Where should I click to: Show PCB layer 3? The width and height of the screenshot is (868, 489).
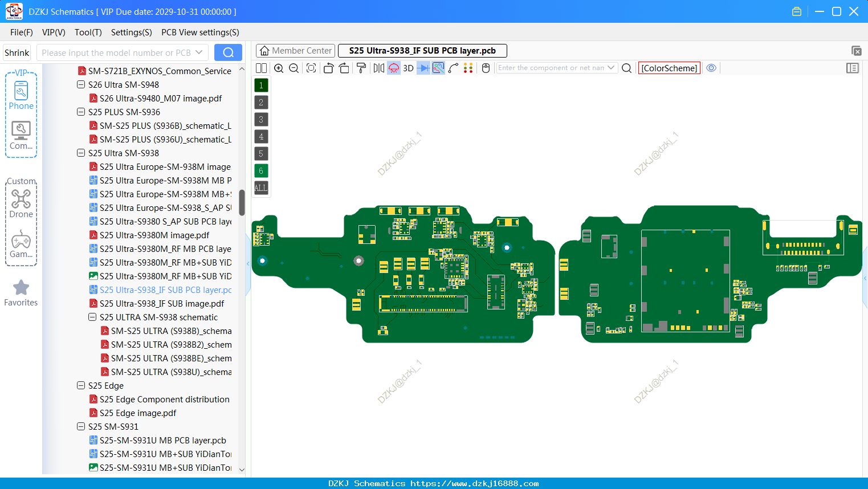pyautogui.click(x=261, y=120)
